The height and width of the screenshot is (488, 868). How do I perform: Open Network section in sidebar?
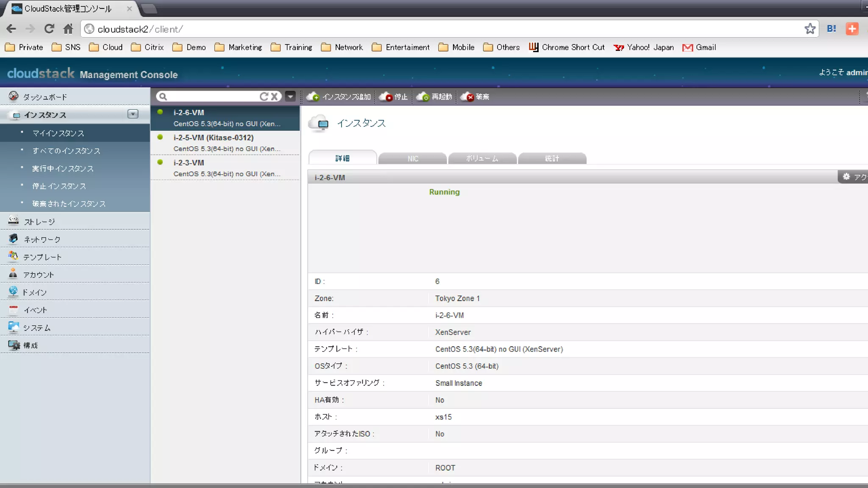pyautogui.click(x=42, y=239)
